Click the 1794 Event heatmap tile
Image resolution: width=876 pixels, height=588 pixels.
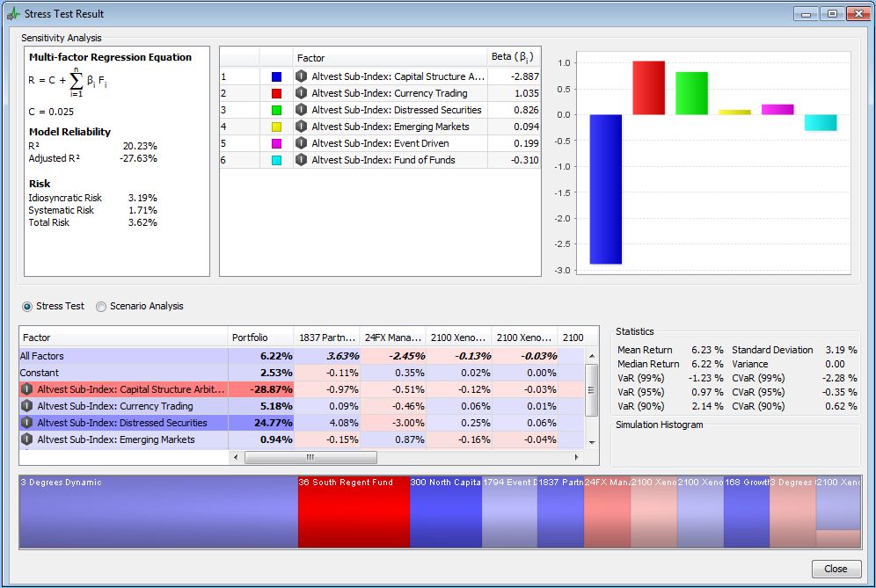(x=509, y=512)
